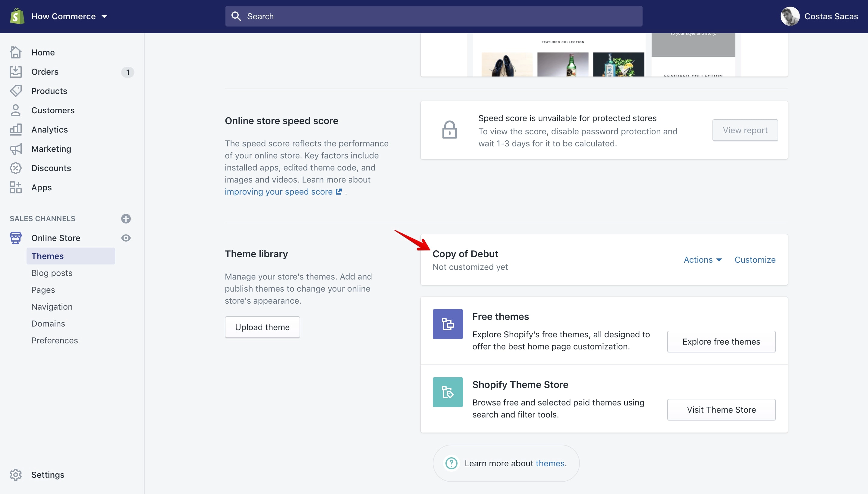Follow improving your speed score link
Viewport: 868px width, 494px height.
pos(278,192)
